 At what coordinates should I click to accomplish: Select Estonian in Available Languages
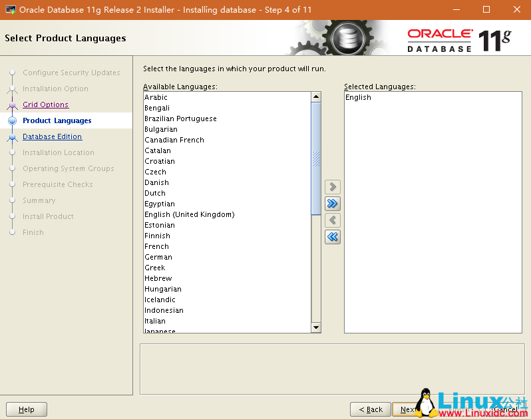tap(227, 225)
